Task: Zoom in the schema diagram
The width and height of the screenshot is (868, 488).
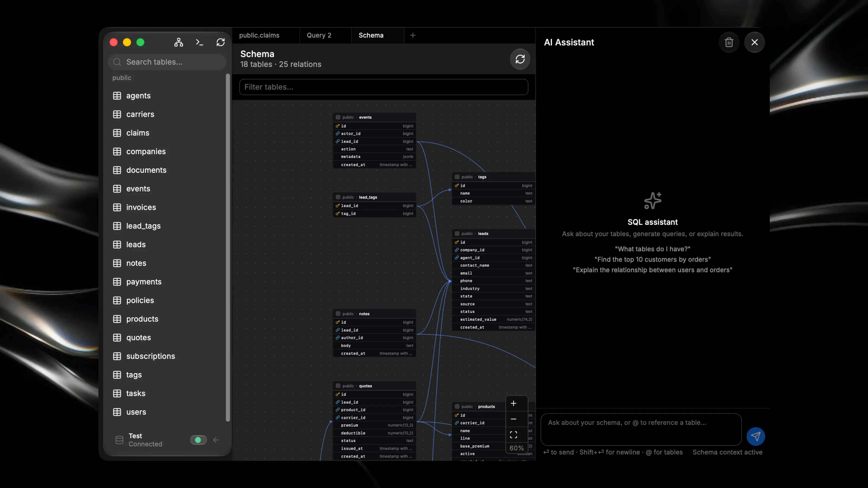Action: tap(513, 403)
